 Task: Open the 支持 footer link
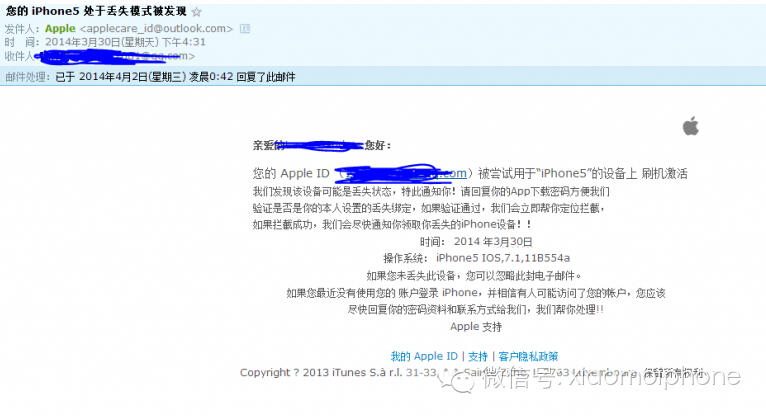pos(478,356)
